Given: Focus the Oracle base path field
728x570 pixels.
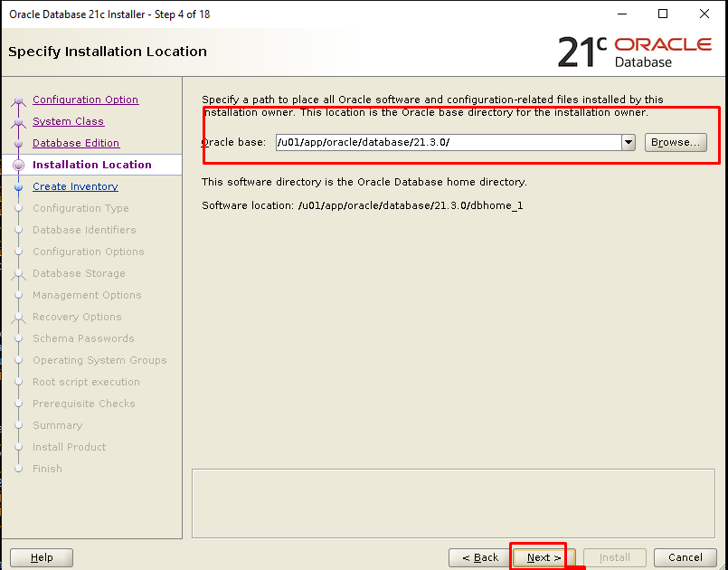Looking at the screenshot, I should click(x=449, y=142).
